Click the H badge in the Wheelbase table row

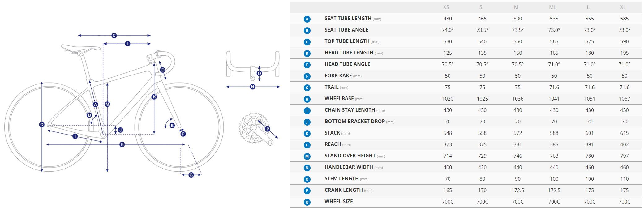click(307, 99)
